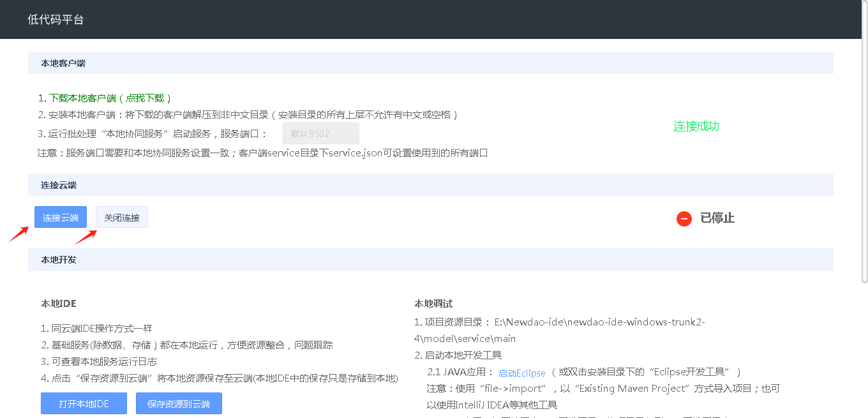Click the 启动Eclipse link

[x=522, y=373]
